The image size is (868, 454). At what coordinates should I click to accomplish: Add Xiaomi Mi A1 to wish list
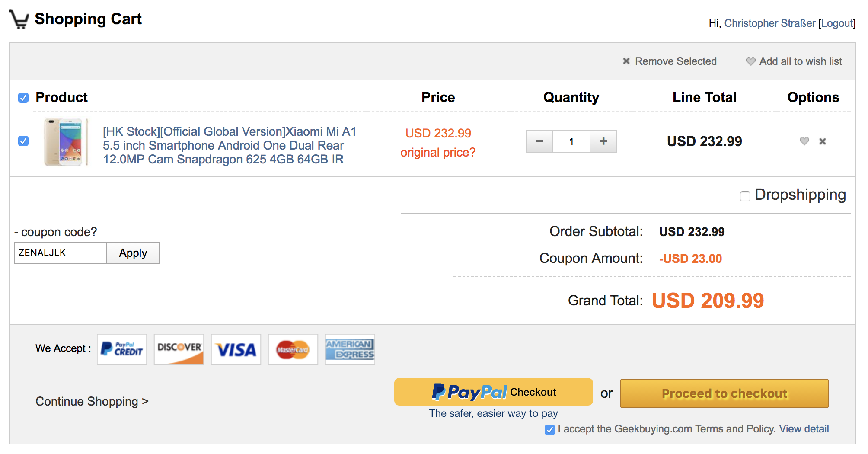[x=804, y=141]
